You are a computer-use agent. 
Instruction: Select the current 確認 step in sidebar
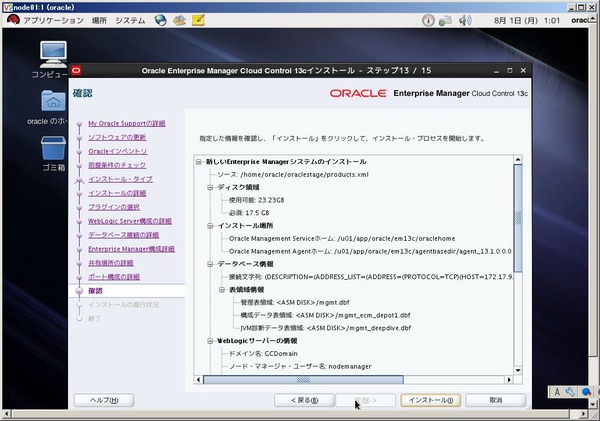[95, 291]
